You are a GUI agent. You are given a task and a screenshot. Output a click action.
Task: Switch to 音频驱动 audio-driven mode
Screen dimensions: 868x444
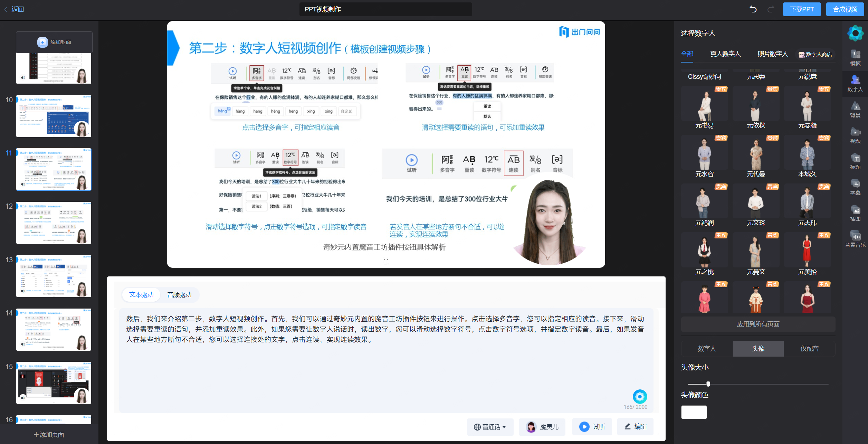179,295
